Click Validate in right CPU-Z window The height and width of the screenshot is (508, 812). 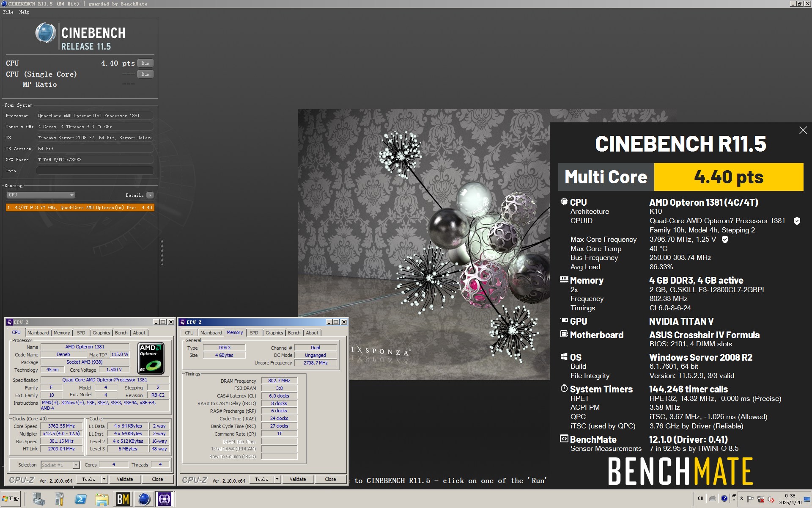tap(298, 479)
